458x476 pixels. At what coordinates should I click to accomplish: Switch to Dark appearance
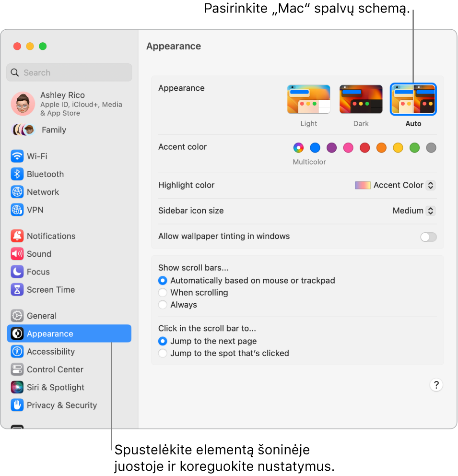361,99
